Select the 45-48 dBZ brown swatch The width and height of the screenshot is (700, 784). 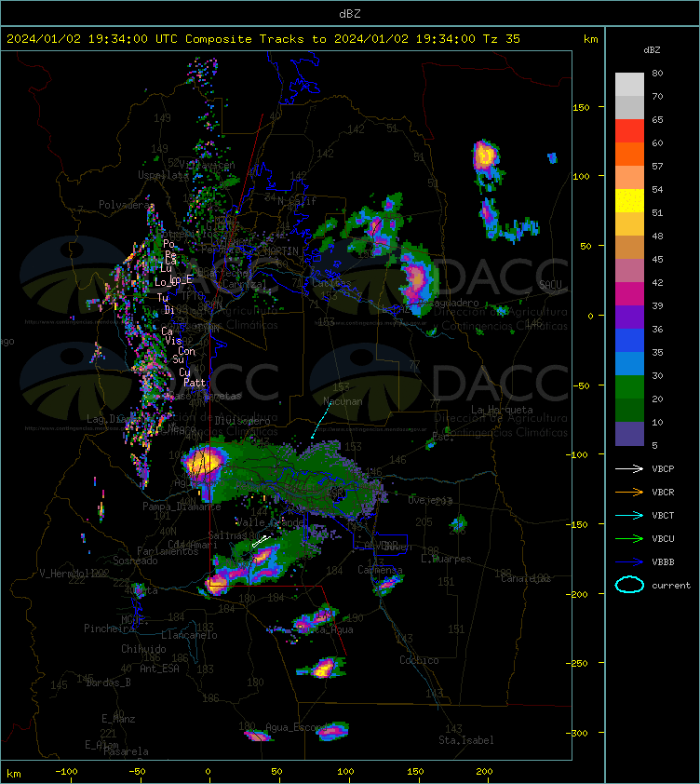coord(629,247)
